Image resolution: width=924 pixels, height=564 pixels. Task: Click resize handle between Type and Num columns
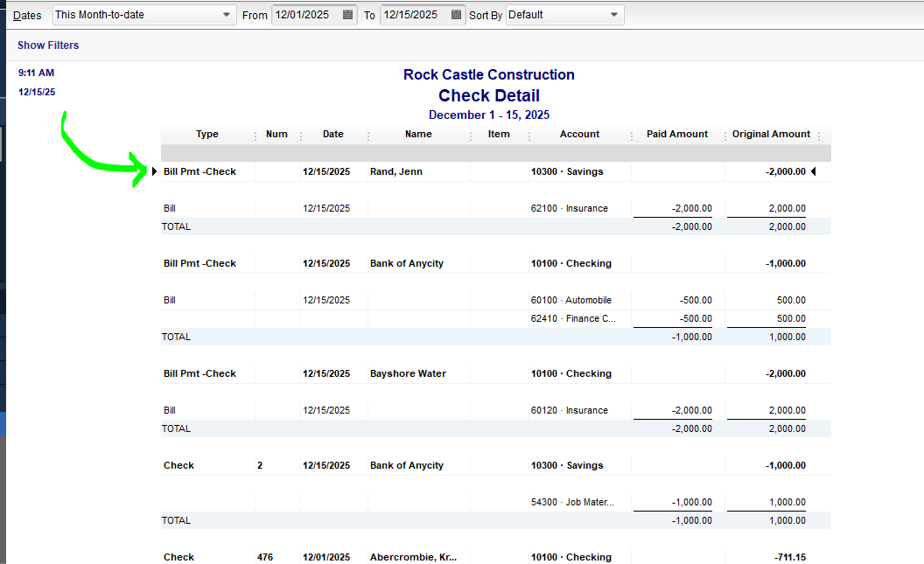(255, 136)
